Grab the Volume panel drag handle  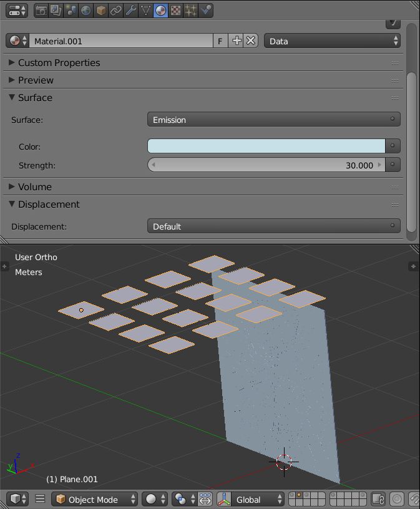pyautogui.click(x=394, y=187)
